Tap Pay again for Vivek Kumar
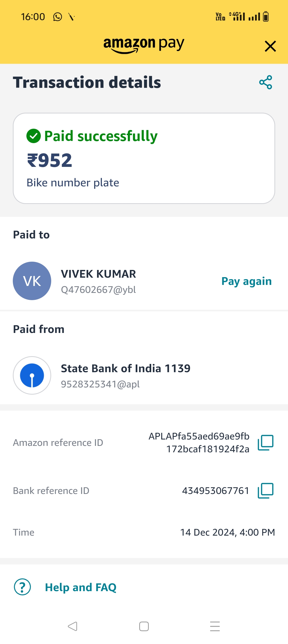288x644 pixels. pos(246,281)
